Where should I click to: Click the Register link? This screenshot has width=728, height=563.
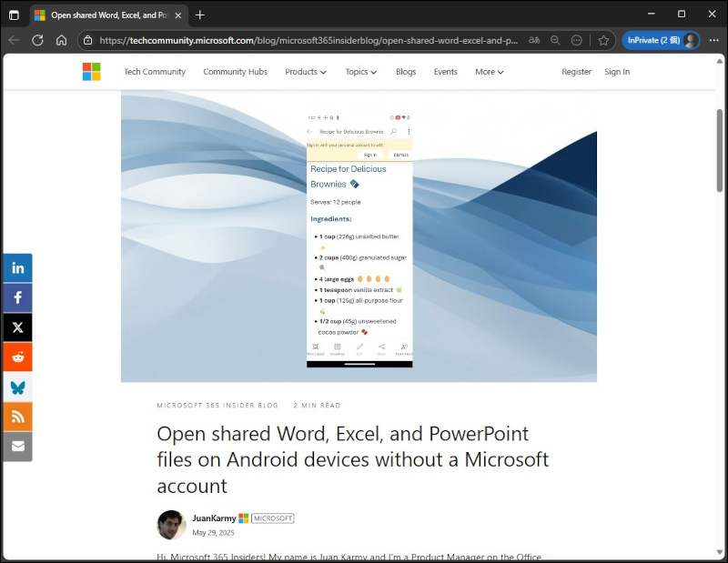pos(576,72)
